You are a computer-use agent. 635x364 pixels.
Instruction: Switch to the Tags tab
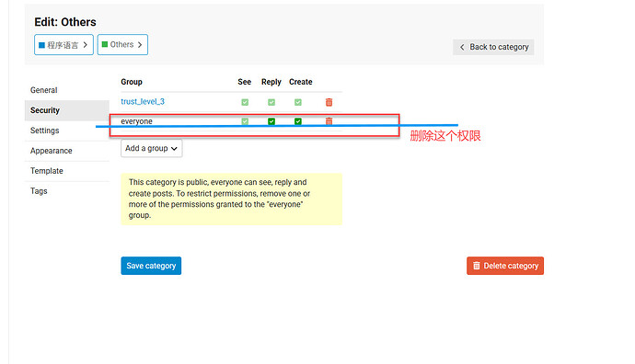pos(67,191)
